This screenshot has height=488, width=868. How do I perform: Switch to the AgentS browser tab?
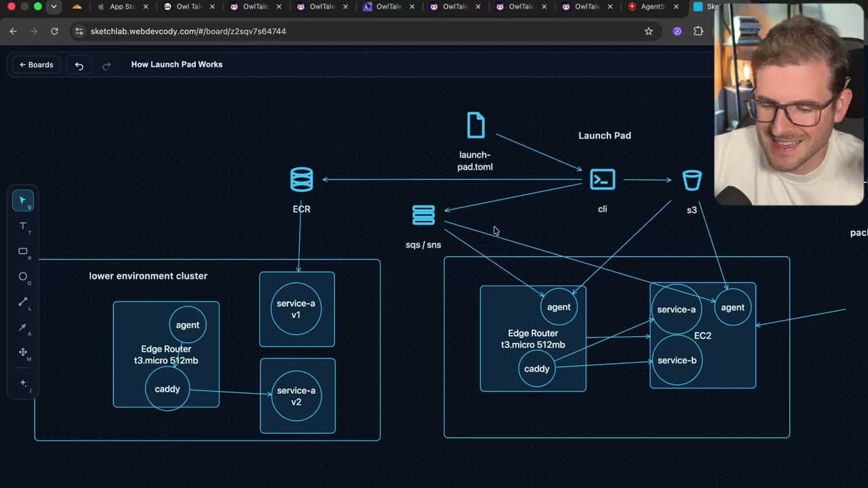654,7
